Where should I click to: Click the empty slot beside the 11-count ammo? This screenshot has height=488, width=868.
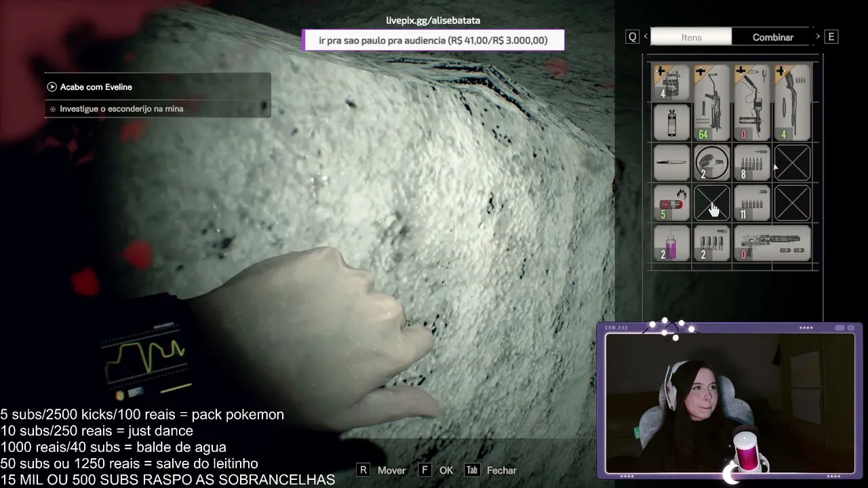(792, 203)
